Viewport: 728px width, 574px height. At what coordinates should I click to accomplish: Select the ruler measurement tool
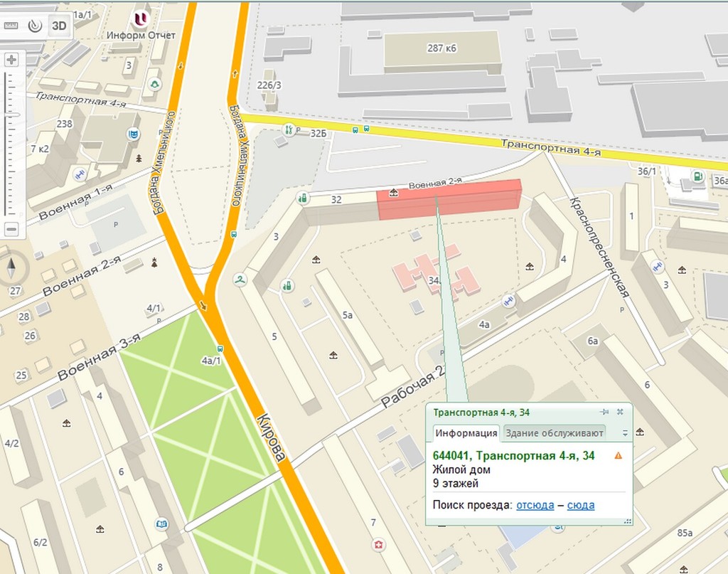click(11, 26)
